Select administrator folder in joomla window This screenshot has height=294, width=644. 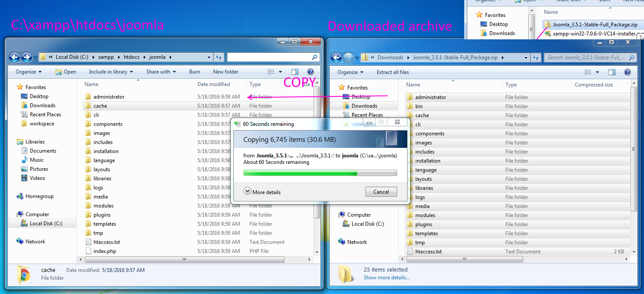pyautogui.click(x=109, y=97)
